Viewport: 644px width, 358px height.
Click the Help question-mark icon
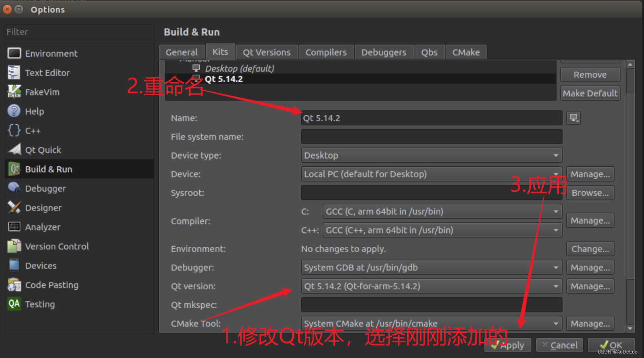pos(14,111)
